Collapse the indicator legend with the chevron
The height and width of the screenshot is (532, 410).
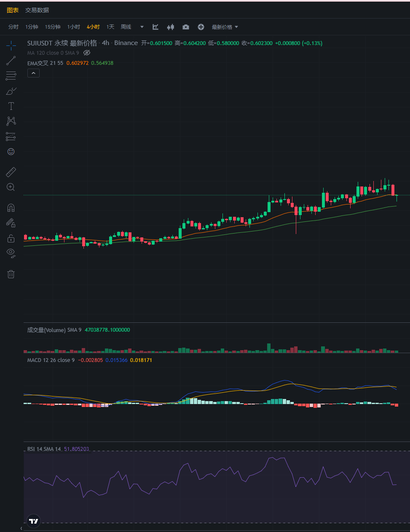coord(33,72)
